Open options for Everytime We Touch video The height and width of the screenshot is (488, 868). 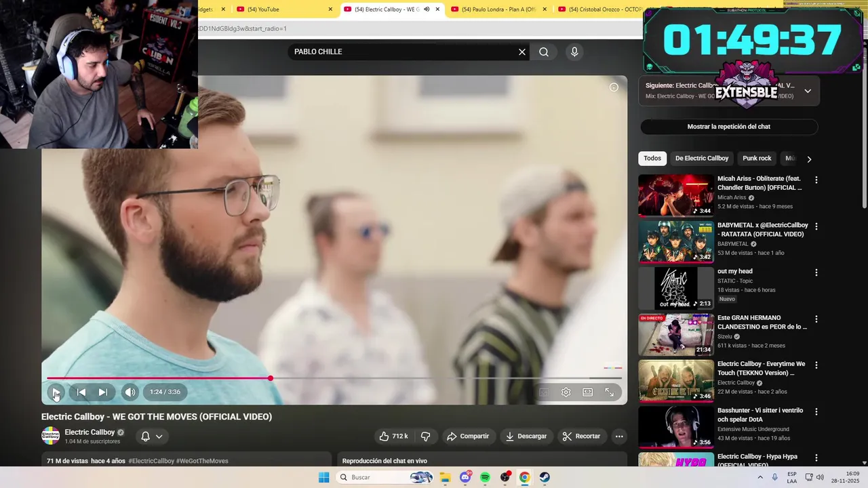[816, 365]
